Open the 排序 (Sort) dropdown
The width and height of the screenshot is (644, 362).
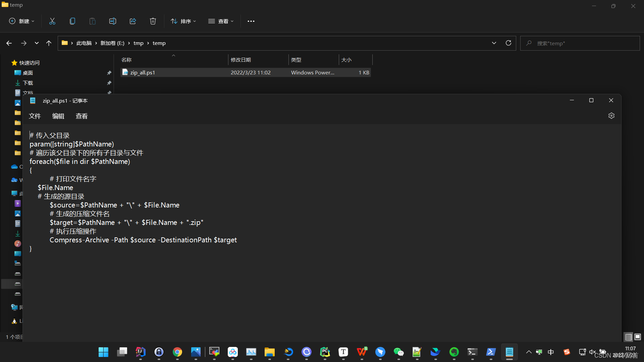click(x=183, y=21)
